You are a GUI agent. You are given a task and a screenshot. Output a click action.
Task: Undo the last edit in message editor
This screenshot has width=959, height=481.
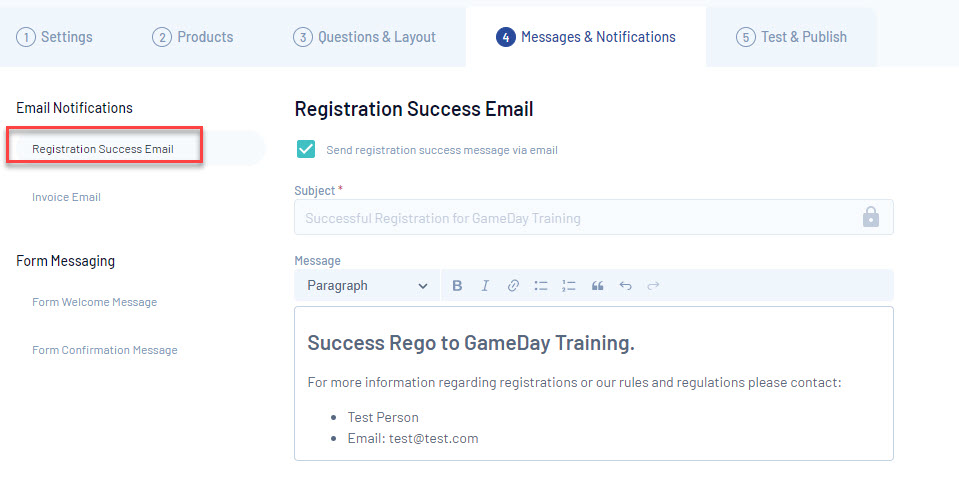click(625, 286)
